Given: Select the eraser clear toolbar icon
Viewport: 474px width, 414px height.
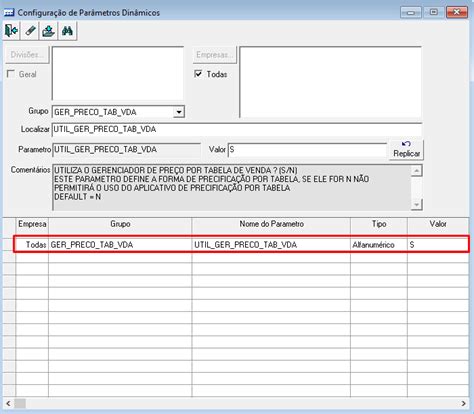Looking at the screenshot, I should point(30,31).
